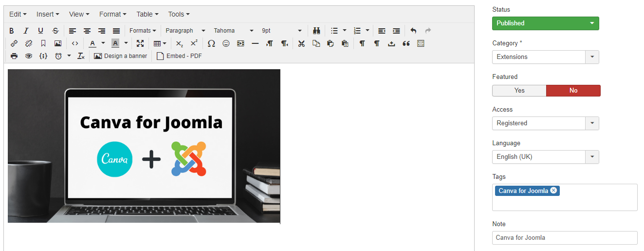The image size is (644, 251).
Task: Open the Tahoma font family dropdown
Action: coord(233,31)
